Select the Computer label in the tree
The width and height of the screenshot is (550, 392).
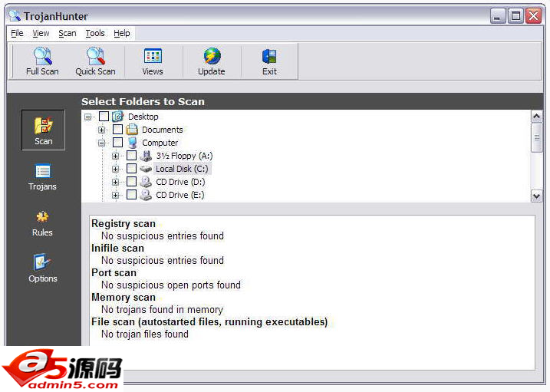coord(160,143)
